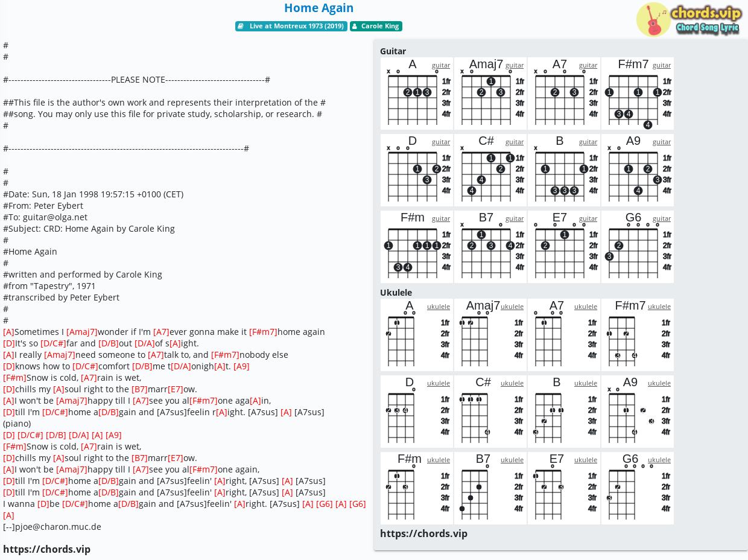
Task: Follow the guitar link for E7
Action: [x=588, y=218]
